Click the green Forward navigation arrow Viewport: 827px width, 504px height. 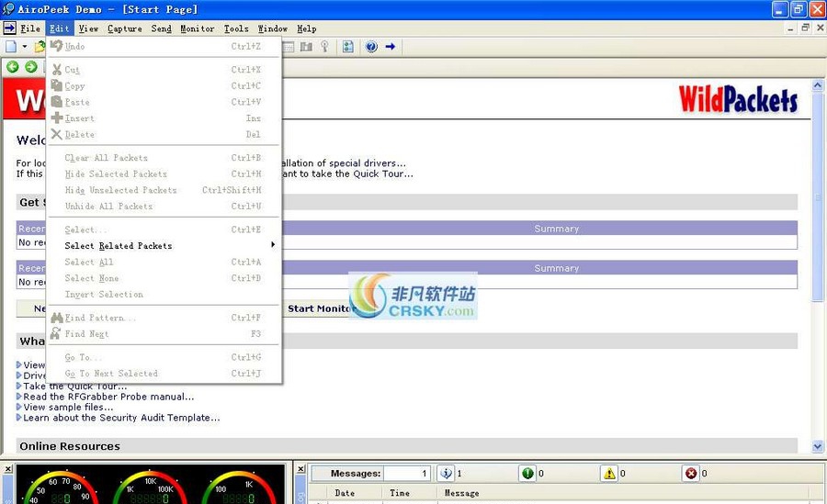[x=30, y=67]
